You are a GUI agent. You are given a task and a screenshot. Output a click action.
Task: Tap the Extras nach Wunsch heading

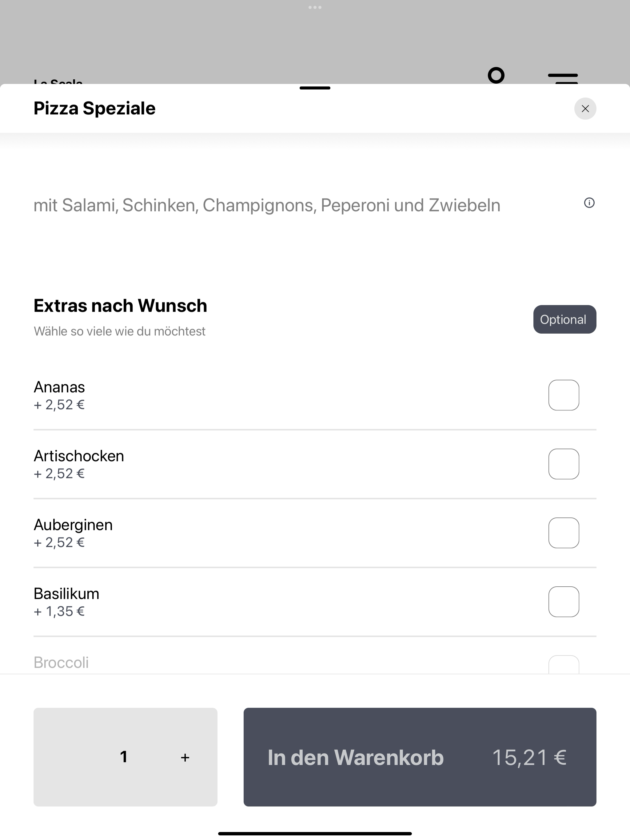pos(121,306)
